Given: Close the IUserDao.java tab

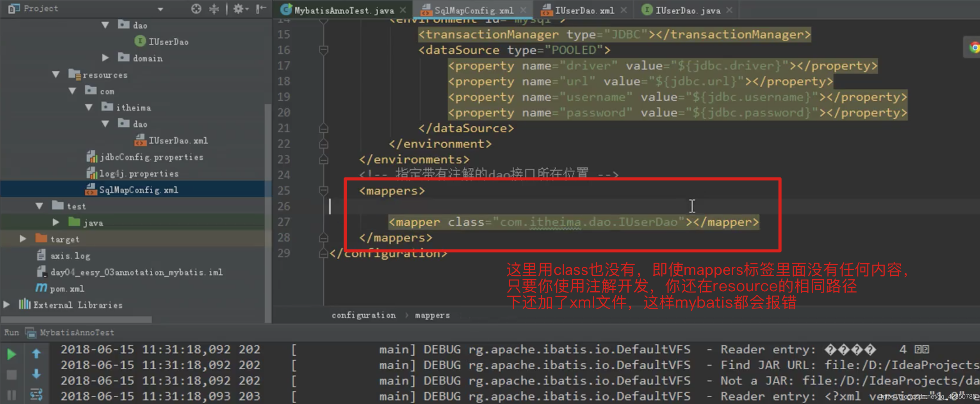Looking at the screenshot, I should click(729, 10).
